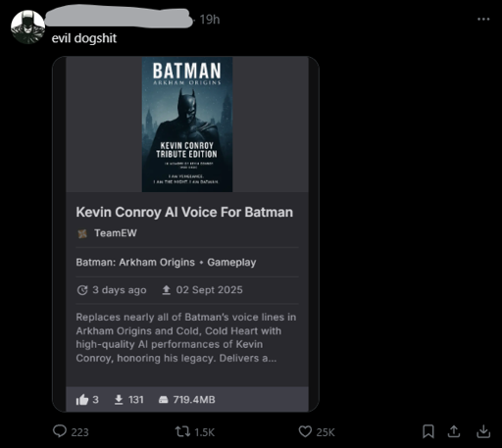
Task: Click the thumbs up icon in mod card
Action: tap(82, 400)
